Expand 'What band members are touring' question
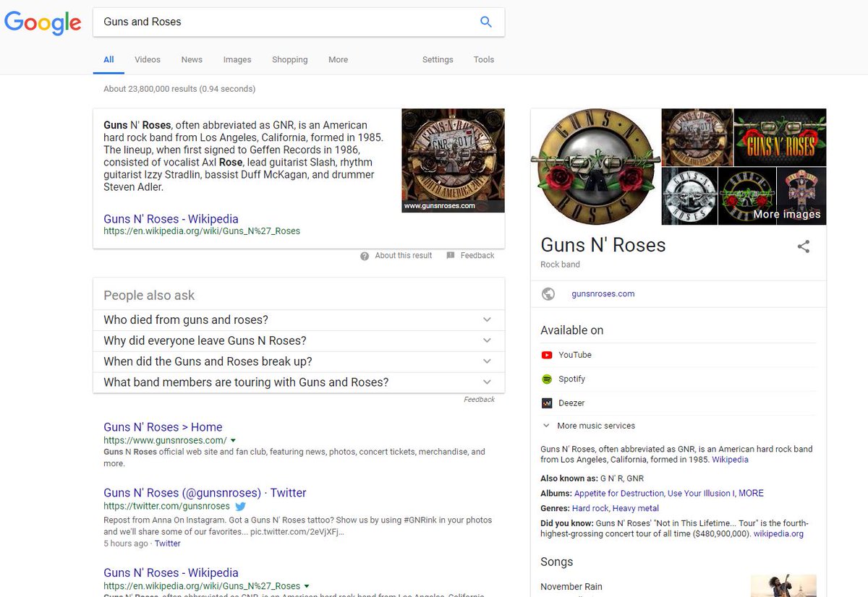The width and height of the screenshot is (868, 597). [x=299, y=383]
